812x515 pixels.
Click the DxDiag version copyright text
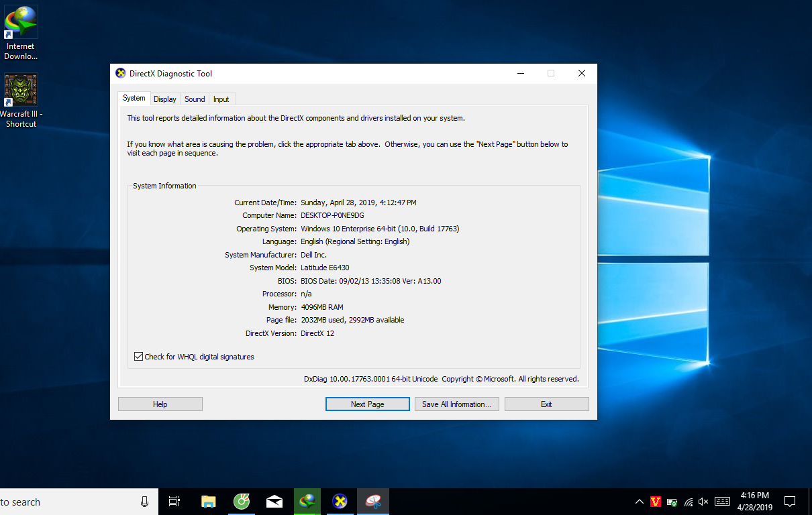click(441, 379)
